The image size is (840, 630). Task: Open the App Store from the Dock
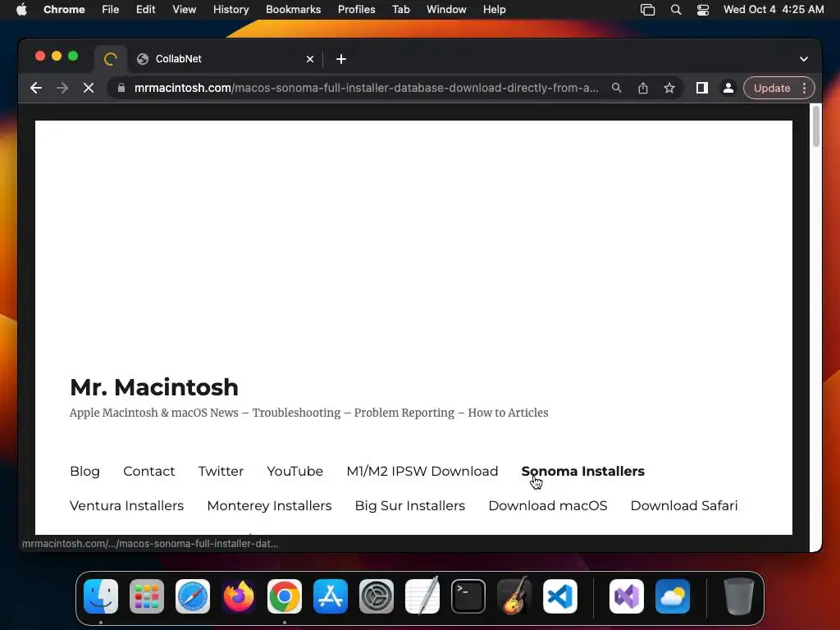coord(331,596)
